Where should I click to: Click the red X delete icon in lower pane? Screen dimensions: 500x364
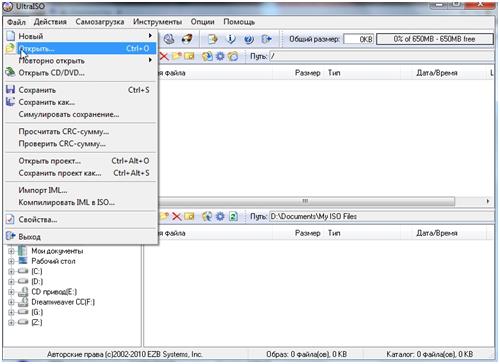[x=176, y=216]
